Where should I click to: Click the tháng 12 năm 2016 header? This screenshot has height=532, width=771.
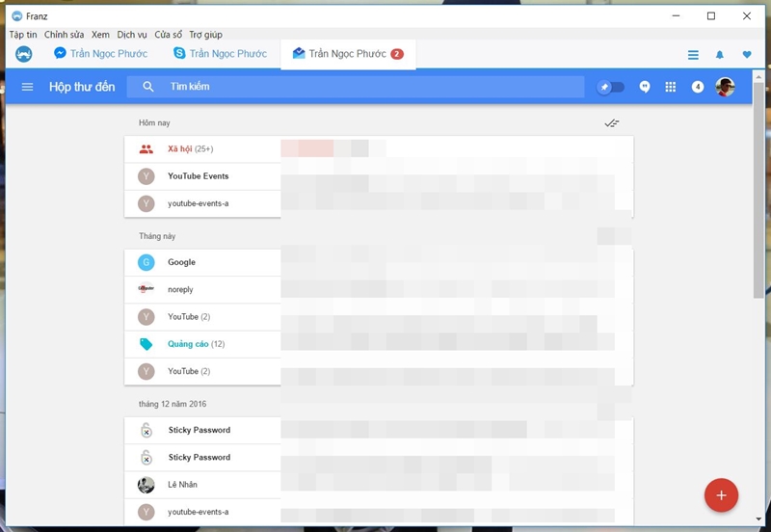(173, 404)
